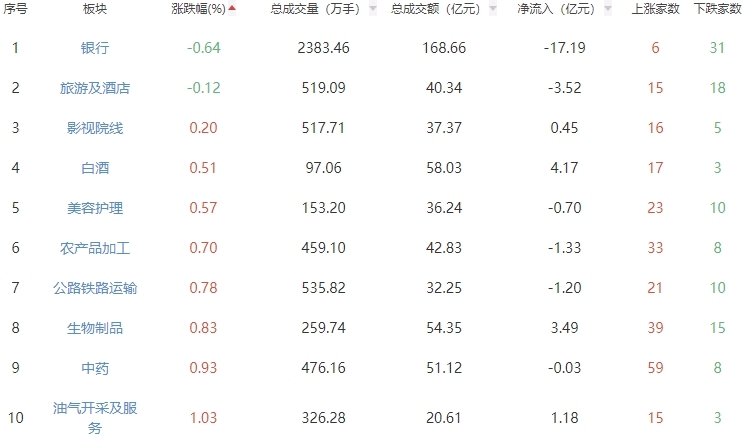The width and height of the screenshot is (744, 438).
Task: Click the sort arrow beside 总成交额（亿元）
Action: (x=492, y=9)
